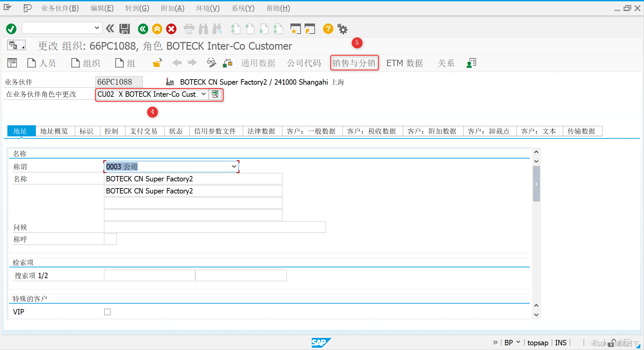The image size is (644, 350).
Task: Click the grayed forward arrow in BP toolbar
Action: pos(192,63)
